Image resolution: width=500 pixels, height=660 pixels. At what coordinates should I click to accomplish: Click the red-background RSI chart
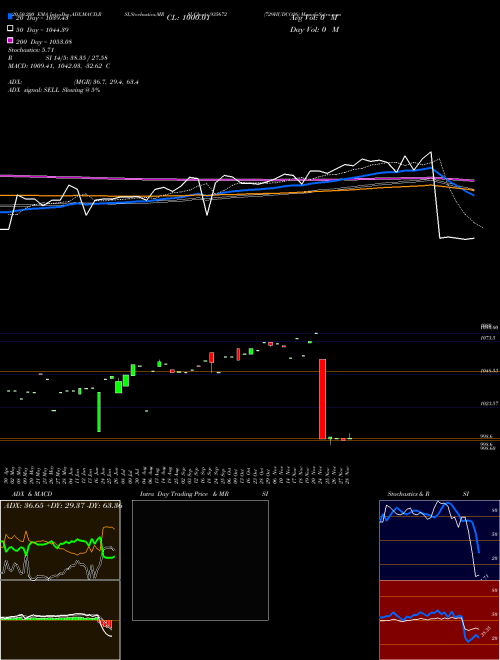439,620
